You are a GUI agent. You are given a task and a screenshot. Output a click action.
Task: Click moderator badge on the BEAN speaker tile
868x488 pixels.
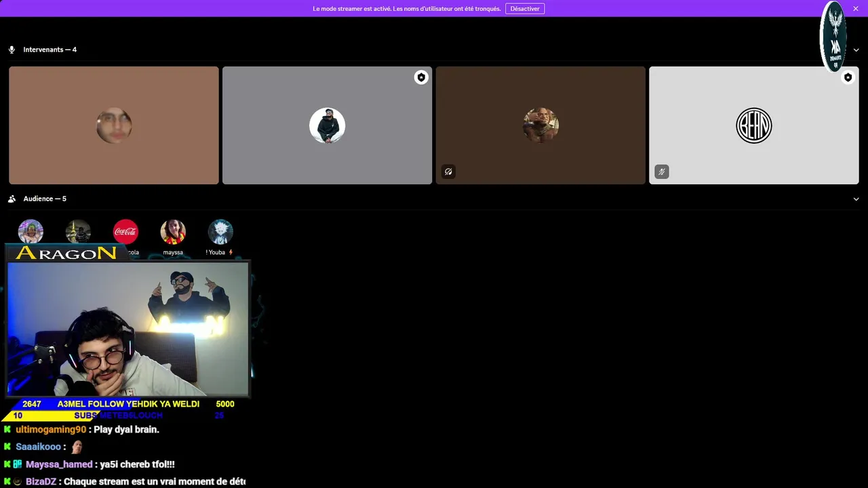click(x=848, y=77)
